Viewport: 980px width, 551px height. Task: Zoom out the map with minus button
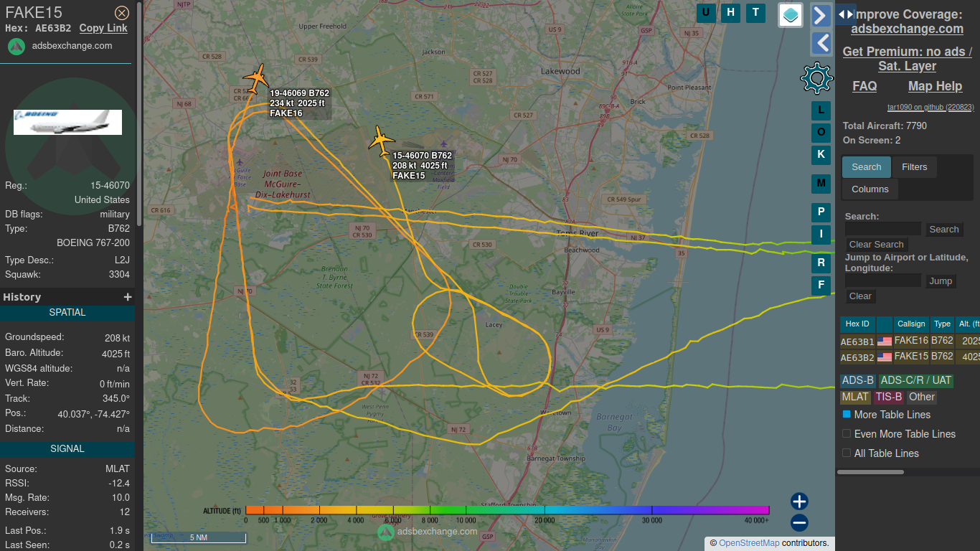click(x=799, y=522)
